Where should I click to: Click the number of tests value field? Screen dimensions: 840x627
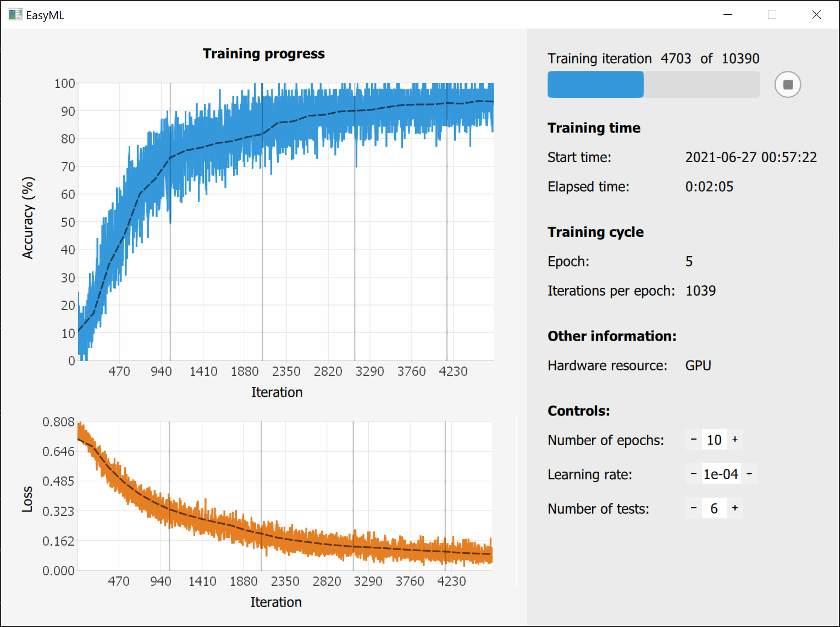pos(714,508)
